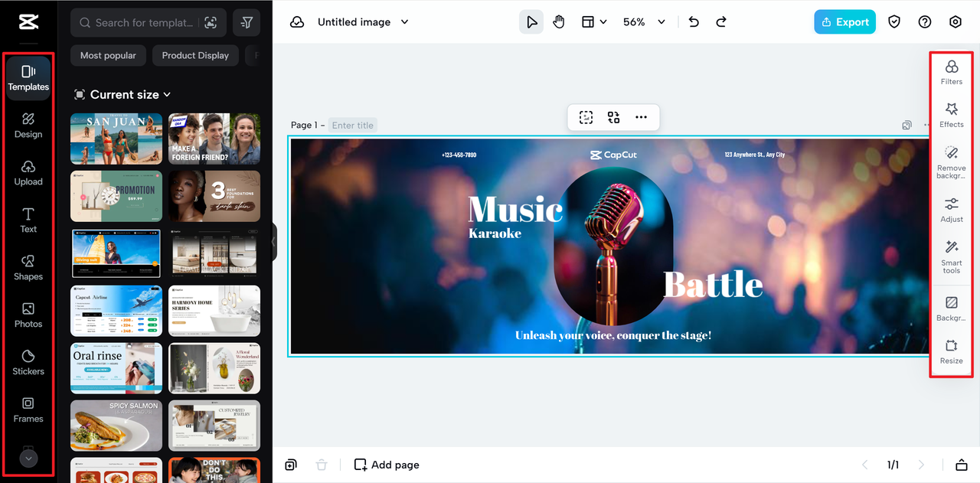
Task: Open Smart tools
Action: tap(952, 257)
